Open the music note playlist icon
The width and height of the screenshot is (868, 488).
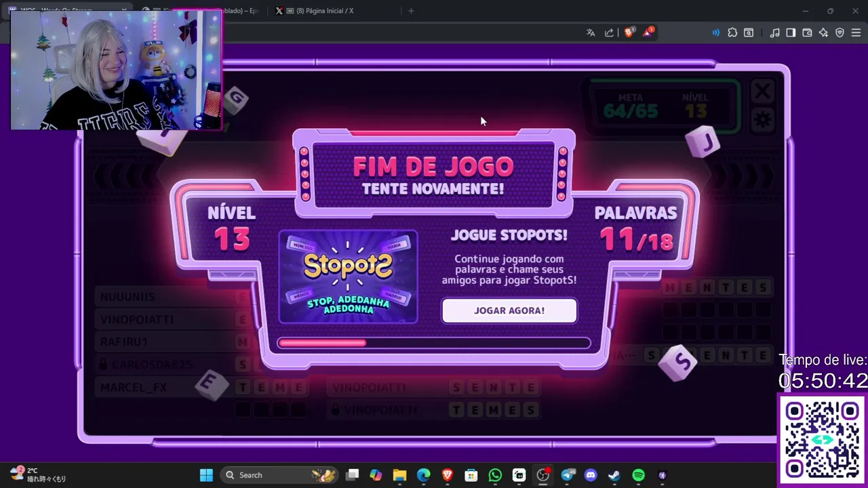(774, 33)
